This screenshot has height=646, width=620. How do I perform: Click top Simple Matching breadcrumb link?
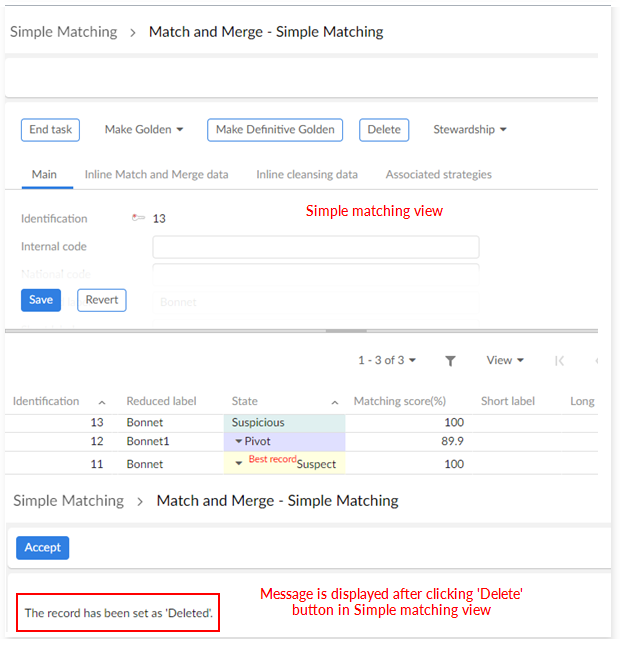click(63, 32)
